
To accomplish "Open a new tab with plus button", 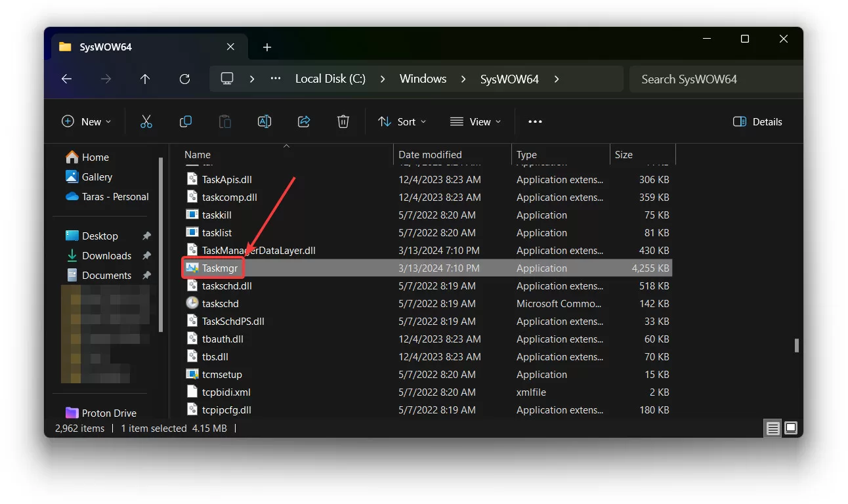I will 266,47.
